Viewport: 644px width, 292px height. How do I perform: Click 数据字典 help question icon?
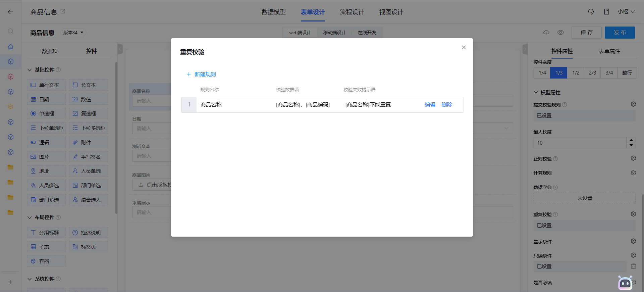pos(555,187)
